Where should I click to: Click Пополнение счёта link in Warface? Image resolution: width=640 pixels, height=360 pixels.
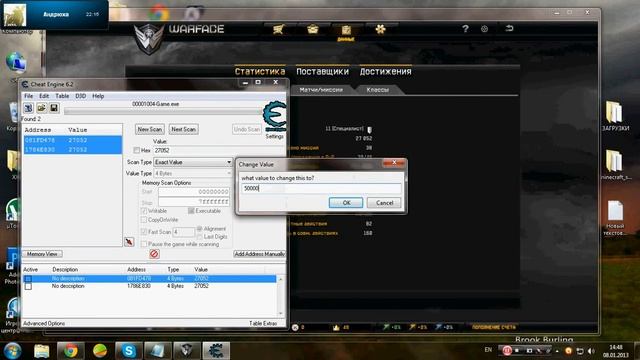[x=494, y=327]
